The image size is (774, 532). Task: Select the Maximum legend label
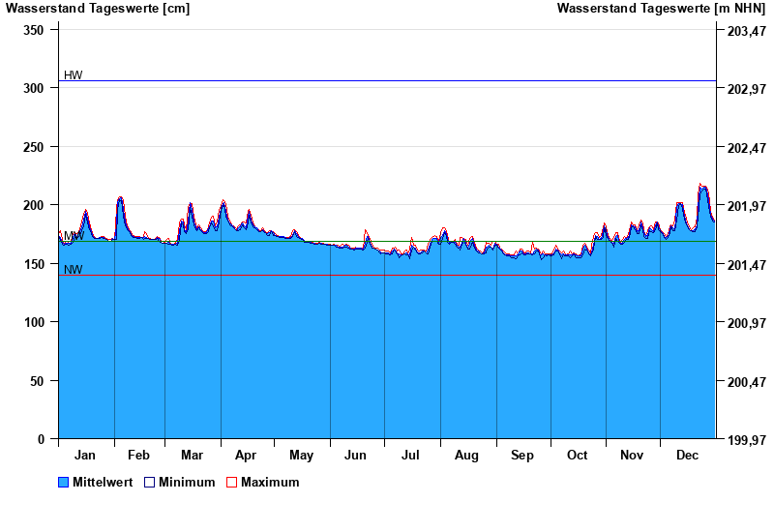tap(270, 483)
